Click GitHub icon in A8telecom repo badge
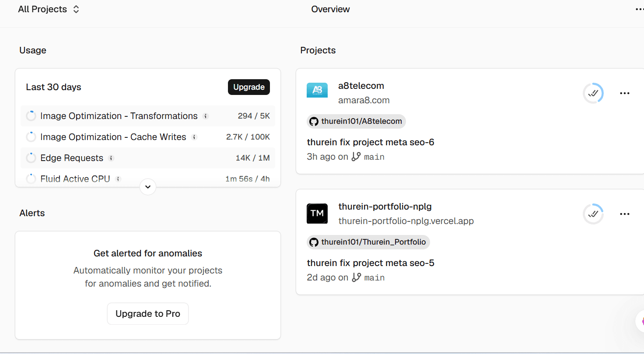The image size is (644, 354). pyautogui.click(x=314, y=121)
